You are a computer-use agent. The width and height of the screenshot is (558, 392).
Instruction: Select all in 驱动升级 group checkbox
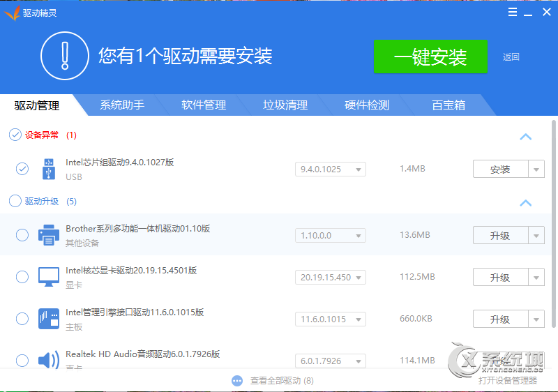(x=15, y=201)
